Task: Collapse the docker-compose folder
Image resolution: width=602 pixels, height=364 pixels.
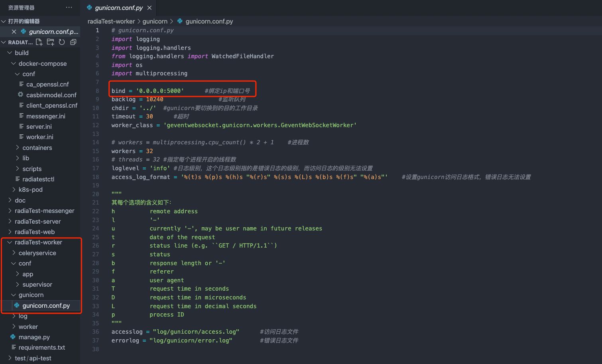Action: tap(42, 63)
